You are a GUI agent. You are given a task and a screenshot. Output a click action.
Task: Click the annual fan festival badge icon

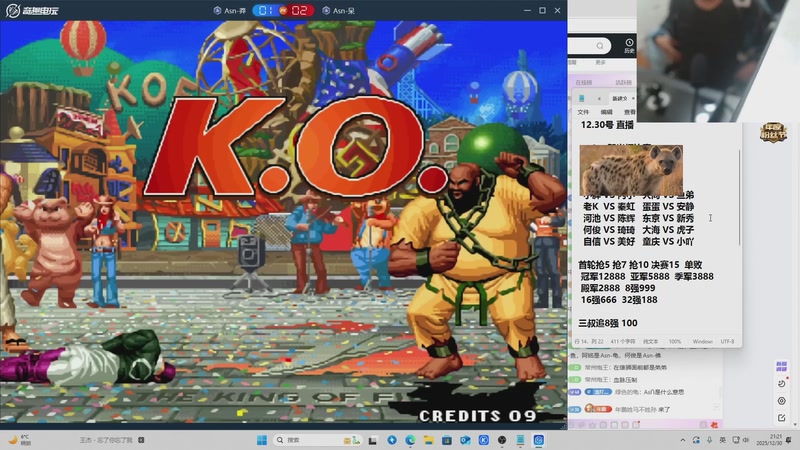pyautogui.click(x=773, y=133)
